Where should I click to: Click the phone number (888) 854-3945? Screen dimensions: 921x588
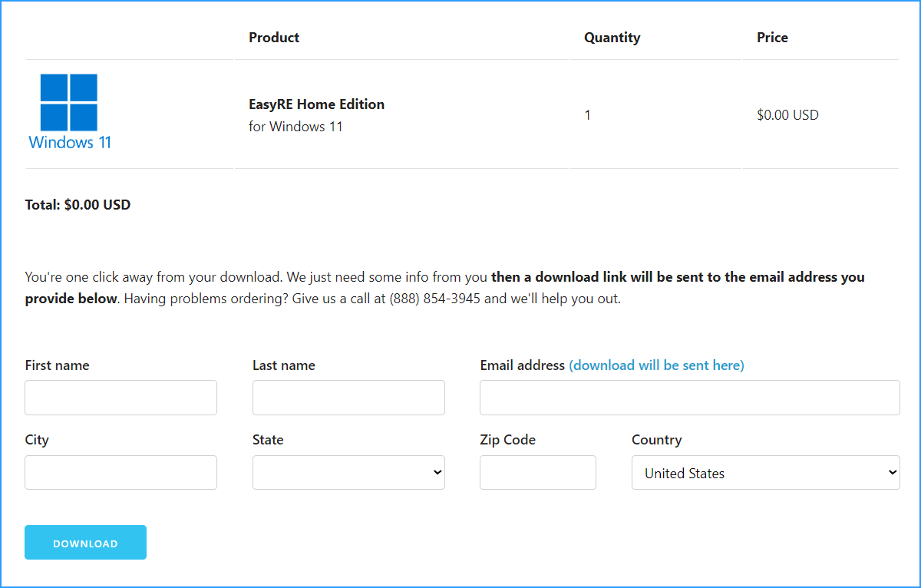click(x=434, y=299)
